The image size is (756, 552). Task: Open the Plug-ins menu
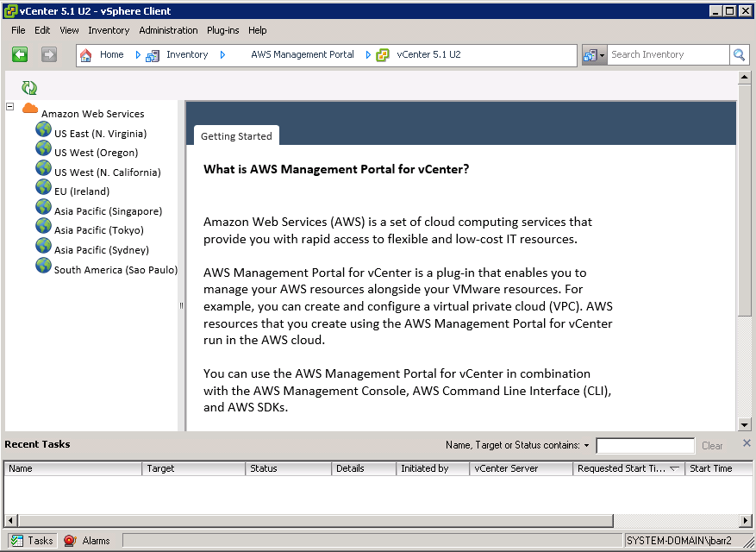(222, 30)
